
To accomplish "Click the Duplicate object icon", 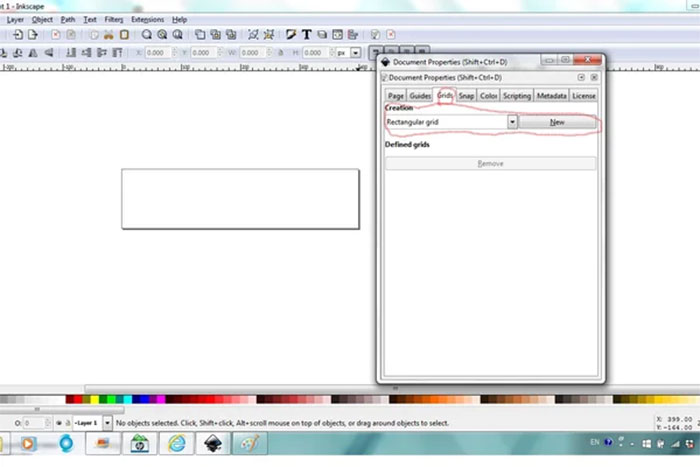I will point(200,34).
